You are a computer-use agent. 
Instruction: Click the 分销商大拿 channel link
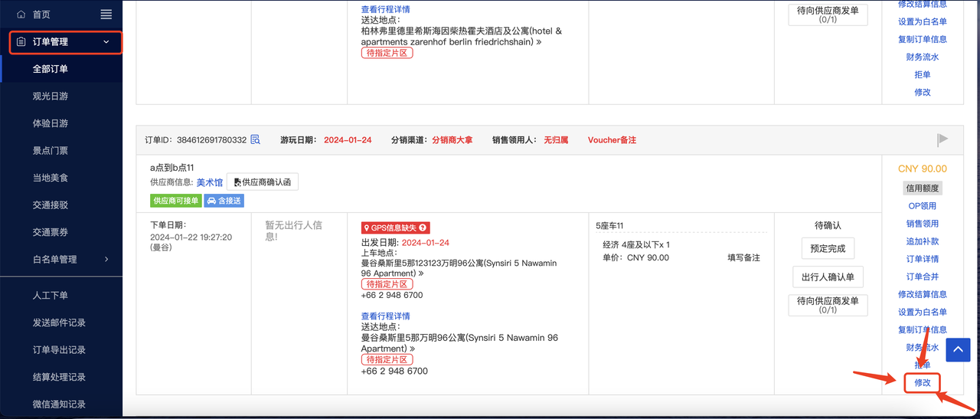point(452,140)
